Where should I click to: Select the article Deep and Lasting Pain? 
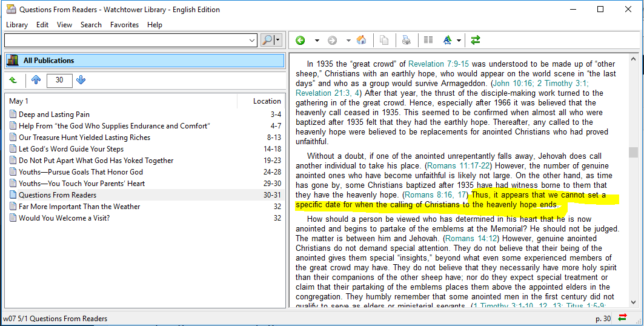(x=54, y=115)
